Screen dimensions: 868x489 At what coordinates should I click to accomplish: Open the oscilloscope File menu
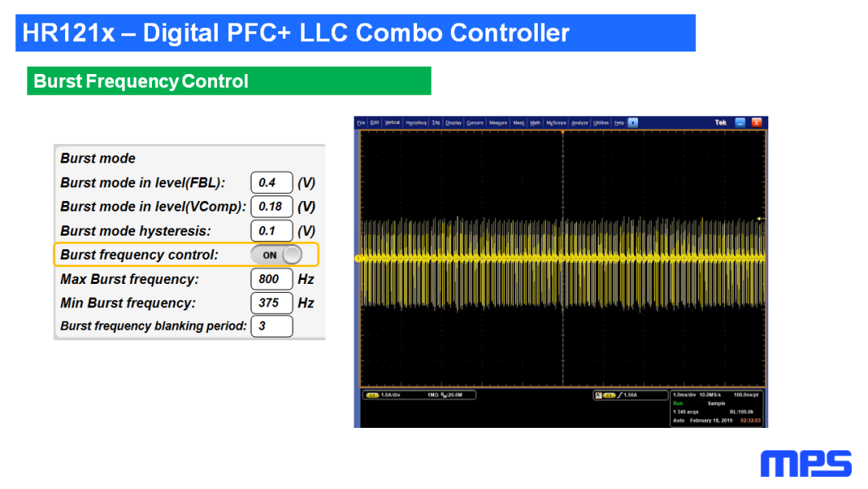(361, 123)
